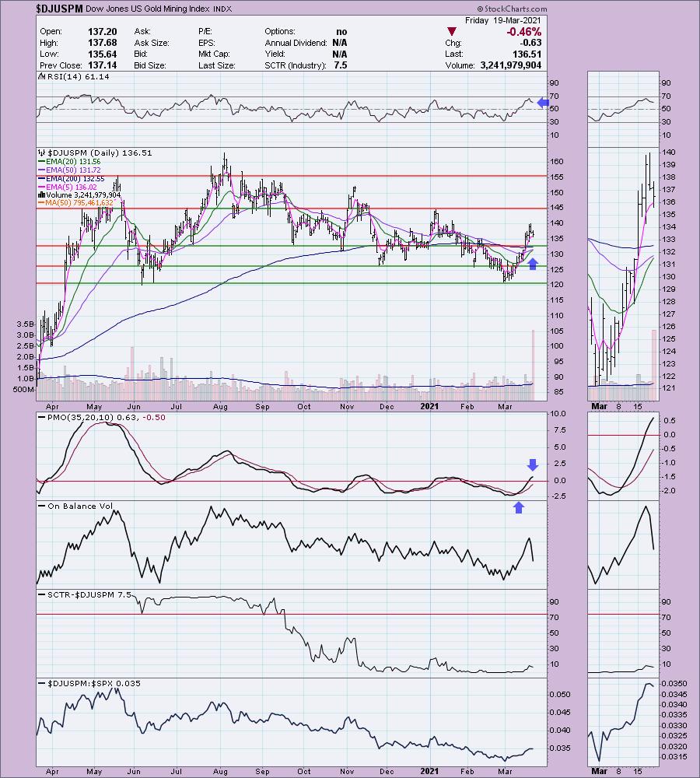Click the Open value 137.20
Viewport: 700px width, 778px height.
click(x=102, y=31)
